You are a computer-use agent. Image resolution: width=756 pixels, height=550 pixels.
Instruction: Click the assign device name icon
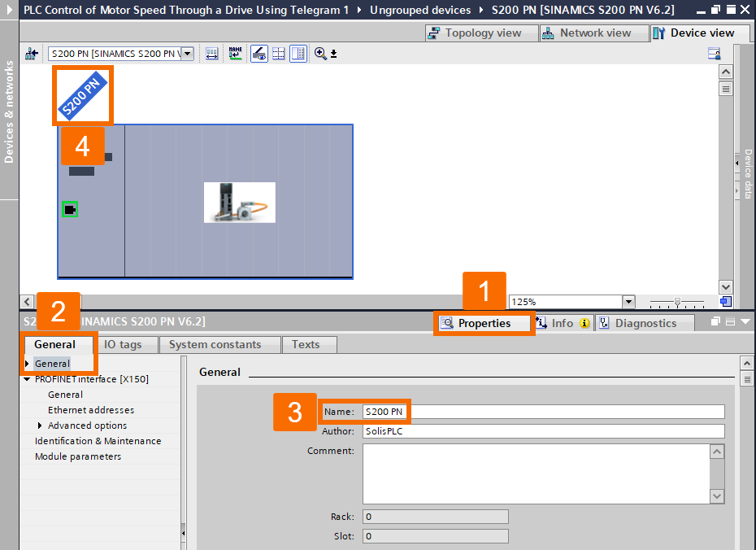(x=235, y=53)
